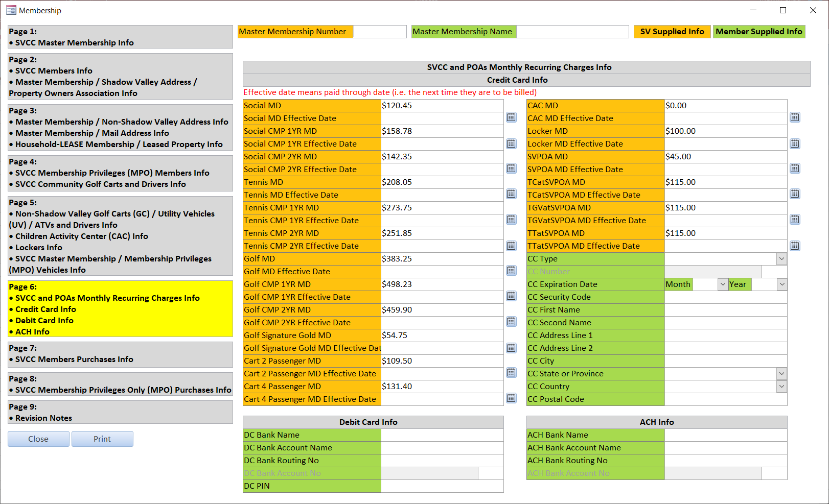
Task: Go to Page 8 MPO Purchases Info
Action: (120, 384)
